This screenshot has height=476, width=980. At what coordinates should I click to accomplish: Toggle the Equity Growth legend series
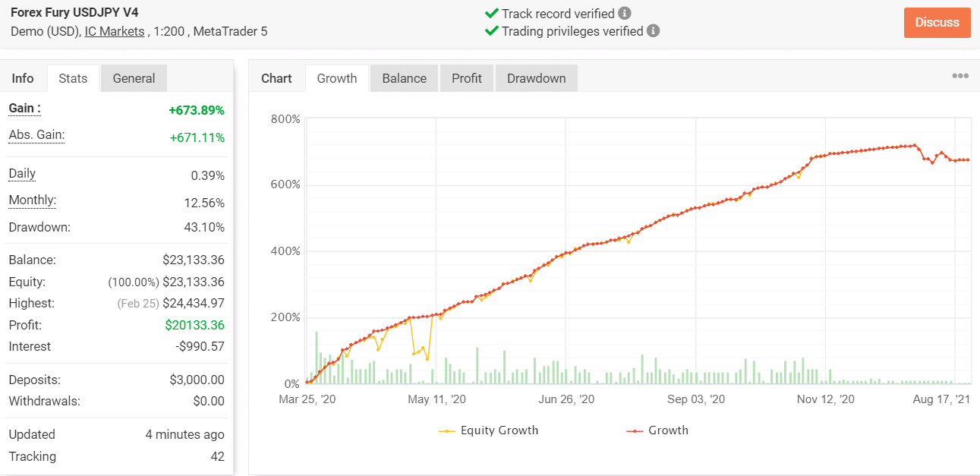click(x=489, y=430)
